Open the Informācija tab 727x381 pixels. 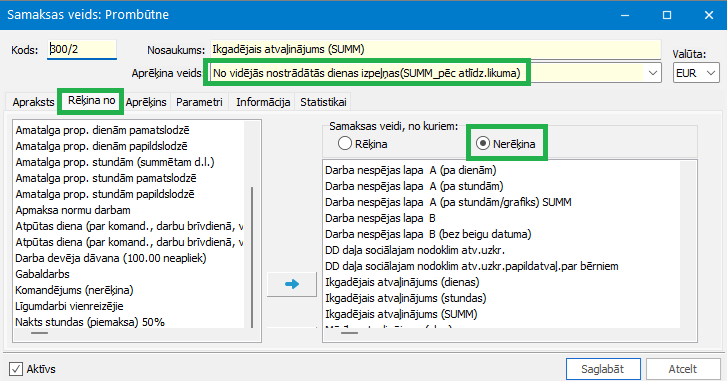pos(263,102)
